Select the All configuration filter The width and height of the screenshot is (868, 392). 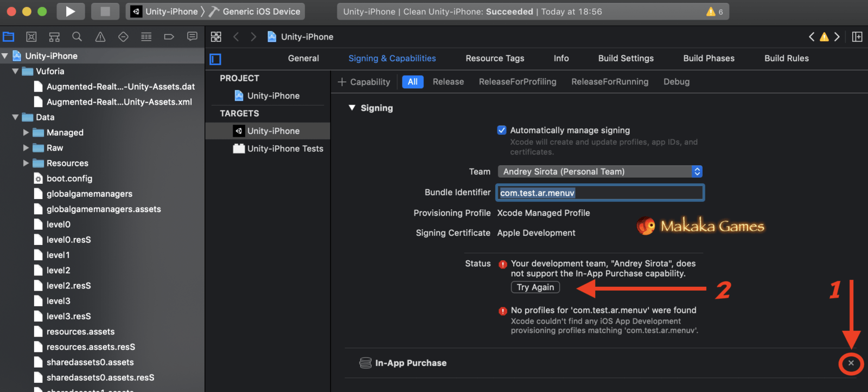412,82
